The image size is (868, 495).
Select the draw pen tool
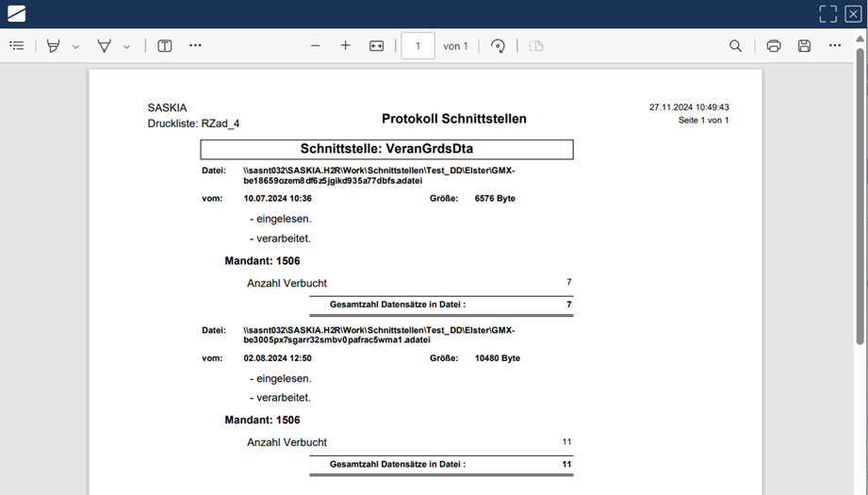tap(105, 45)
